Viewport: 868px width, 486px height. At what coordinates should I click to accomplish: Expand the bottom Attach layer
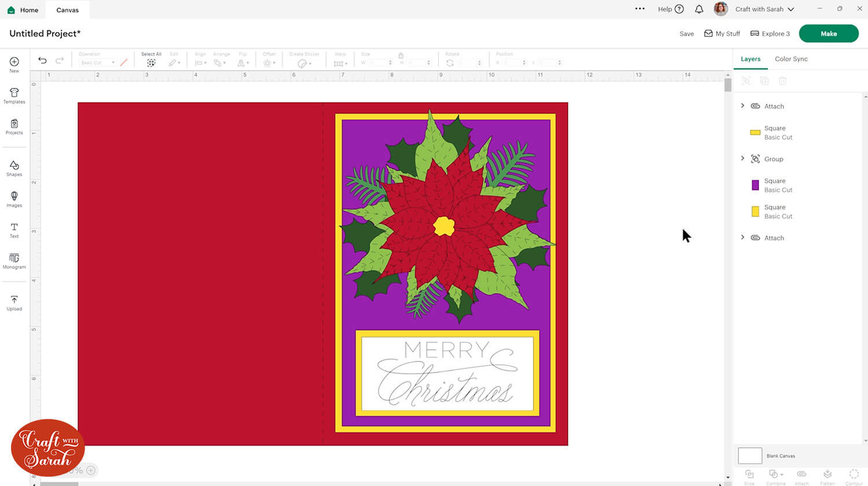(742, 237)
